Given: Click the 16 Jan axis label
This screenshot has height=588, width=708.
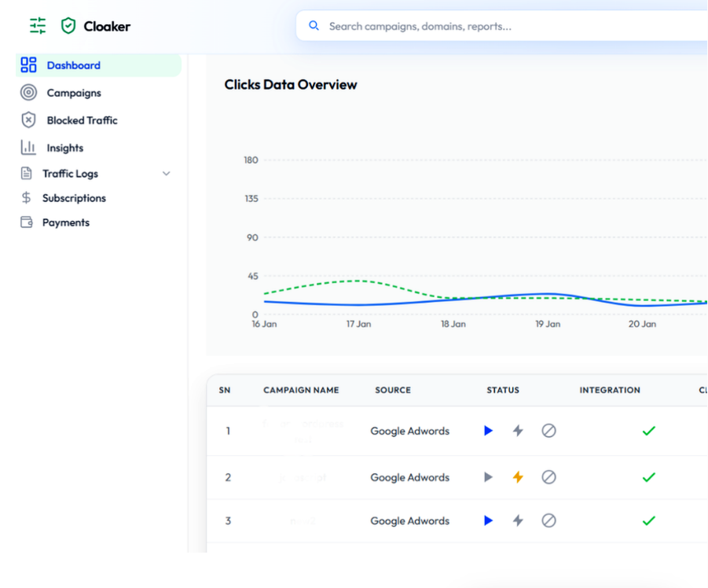Looking at the screenshot, I should coord(264,324).
